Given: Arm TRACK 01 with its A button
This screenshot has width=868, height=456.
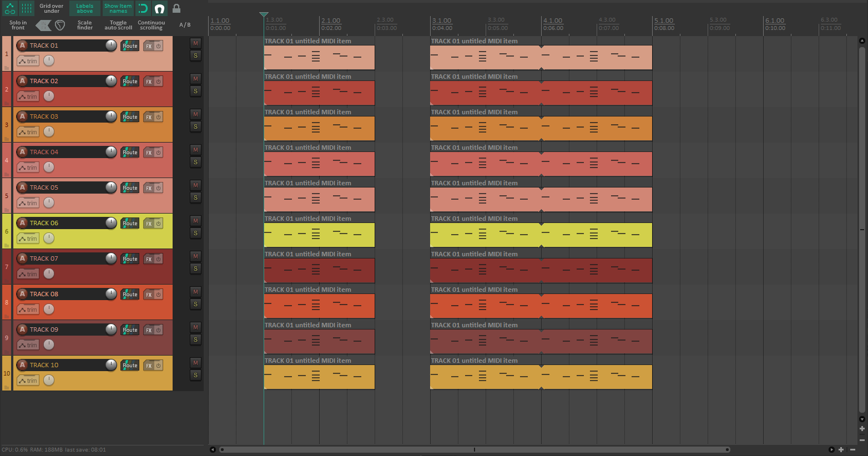Looking at the screenshot, I should [x=22, y=45].
